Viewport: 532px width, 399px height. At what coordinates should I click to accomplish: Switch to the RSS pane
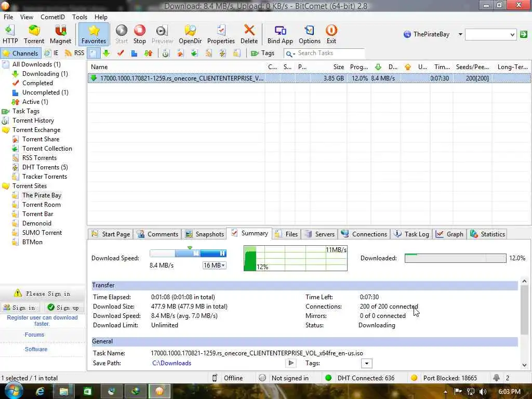tap(74, 54)
